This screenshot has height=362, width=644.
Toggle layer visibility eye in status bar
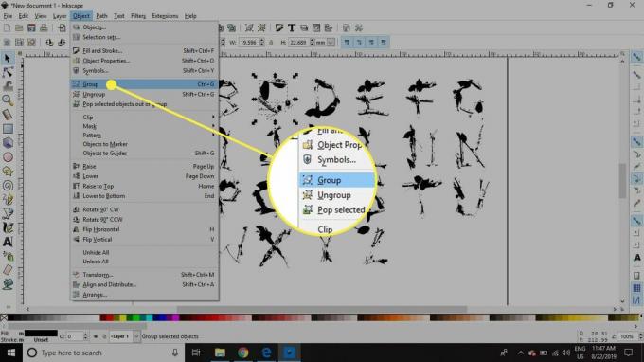click(x=96, y=336)
